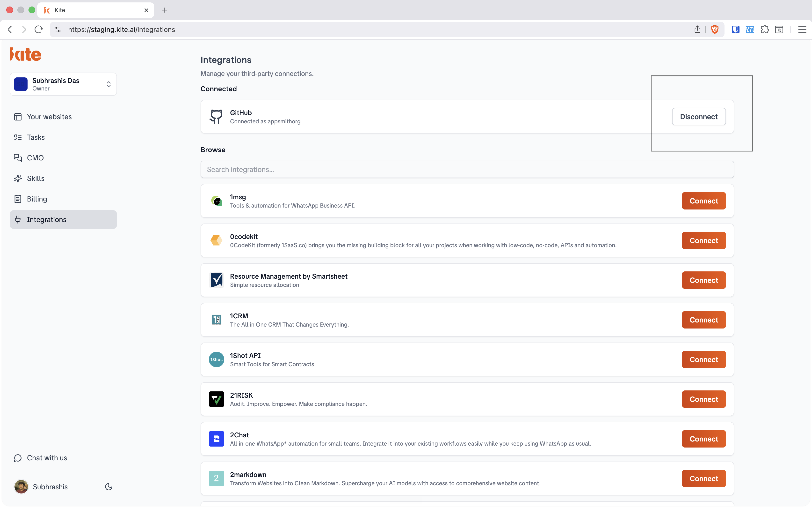This screenshot has width=812, height=508.
Task: Connect the 1CRM integration
Action: tap(704, 320)
